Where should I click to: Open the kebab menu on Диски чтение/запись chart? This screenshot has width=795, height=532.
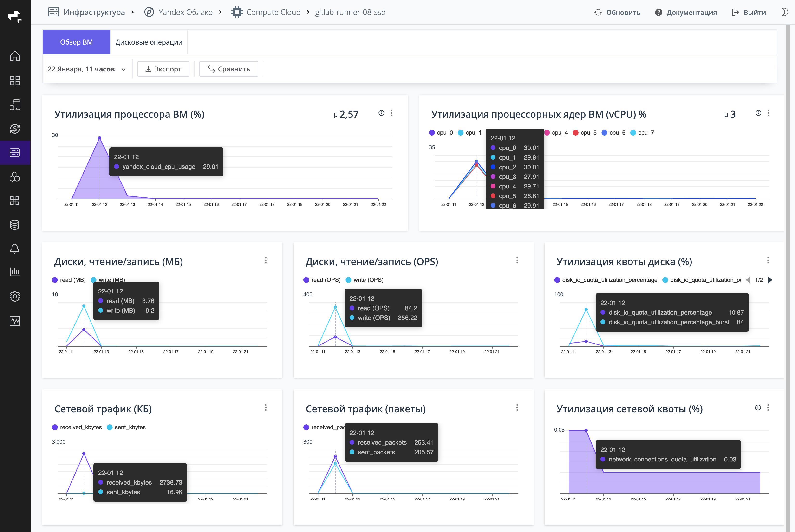(266, 260)
